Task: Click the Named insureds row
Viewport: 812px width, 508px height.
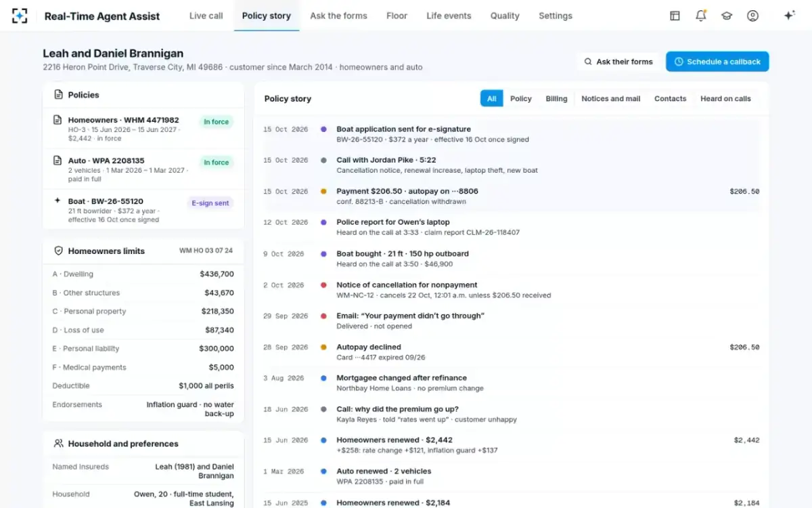Action: [143, 471]
